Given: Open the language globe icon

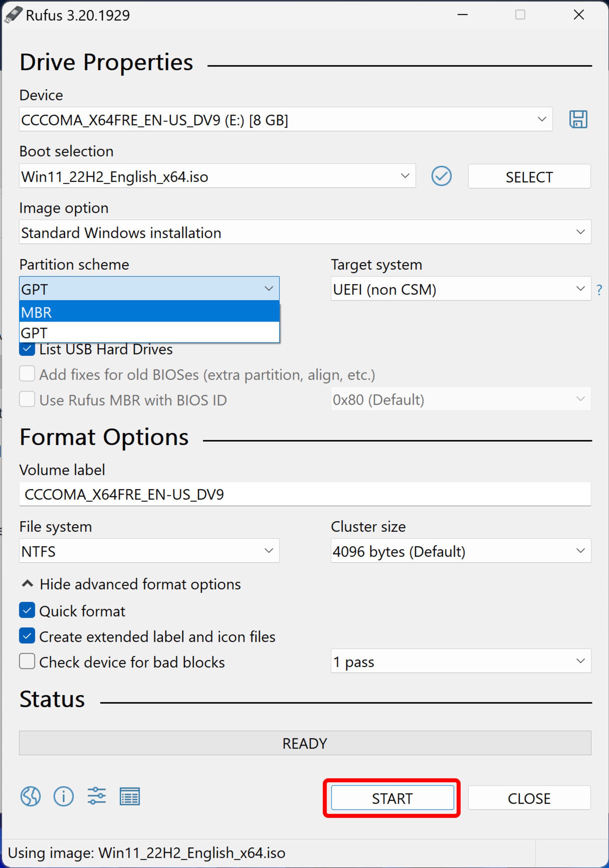Looking at the screenshot, I should tap(30, 797).
